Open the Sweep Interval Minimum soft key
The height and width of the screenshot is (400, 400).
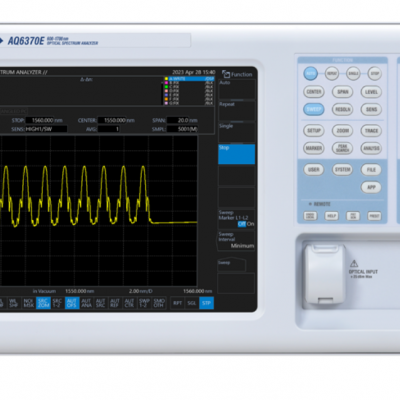237,241
